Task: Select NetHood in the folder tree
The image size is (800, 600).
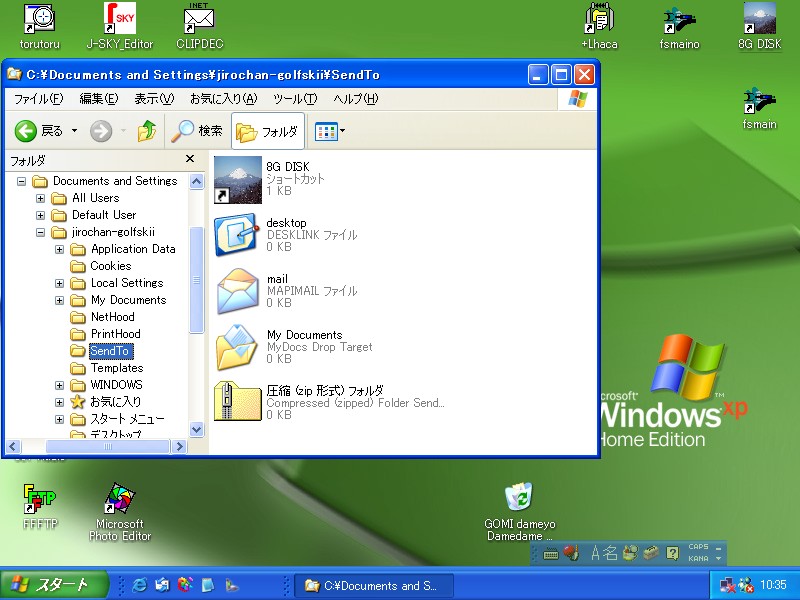Action: point(113,317)
